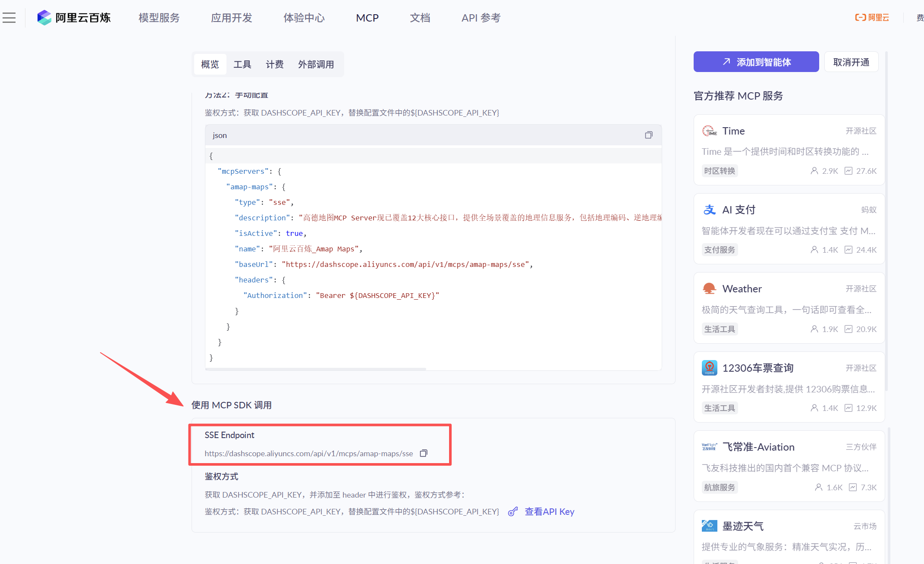Click the 墨迹天气 service icon
924x564 pixels.
[709, 526]
